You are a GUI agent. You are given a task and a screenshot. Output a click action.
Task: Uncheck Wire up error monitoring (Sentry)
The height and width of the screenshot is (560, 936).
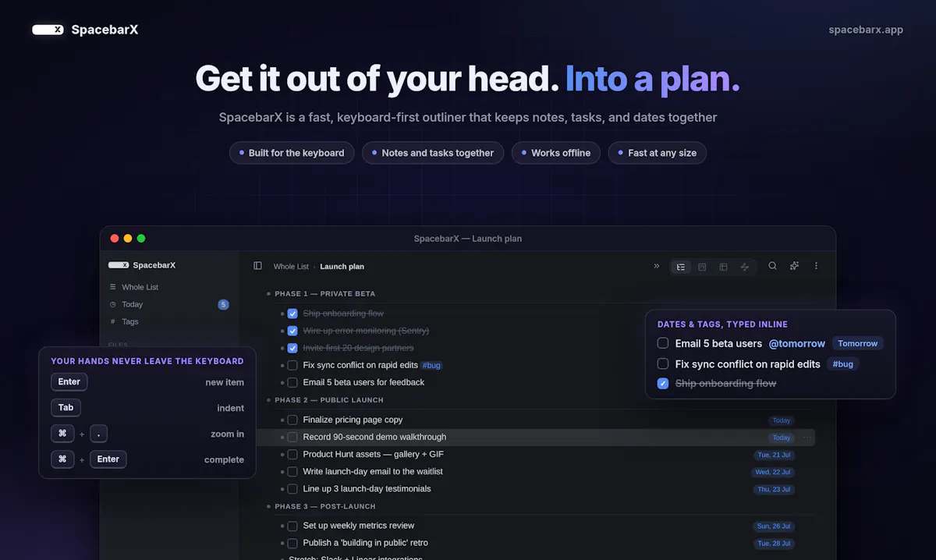pos(292,331)
